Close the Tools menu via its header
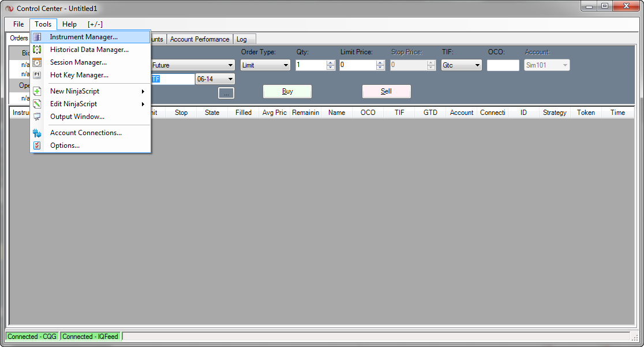 pyautogui.click(x=43, y=24)
